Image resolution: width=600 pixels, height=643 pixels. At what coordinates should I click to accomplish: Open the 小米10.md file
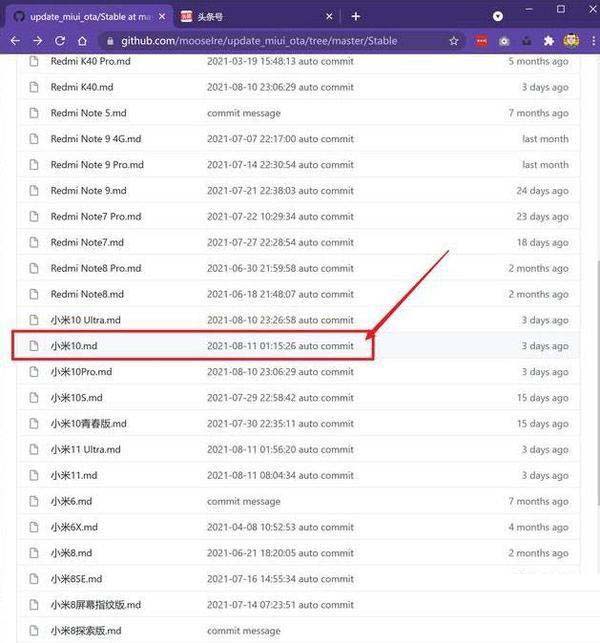tap(73, 346)
